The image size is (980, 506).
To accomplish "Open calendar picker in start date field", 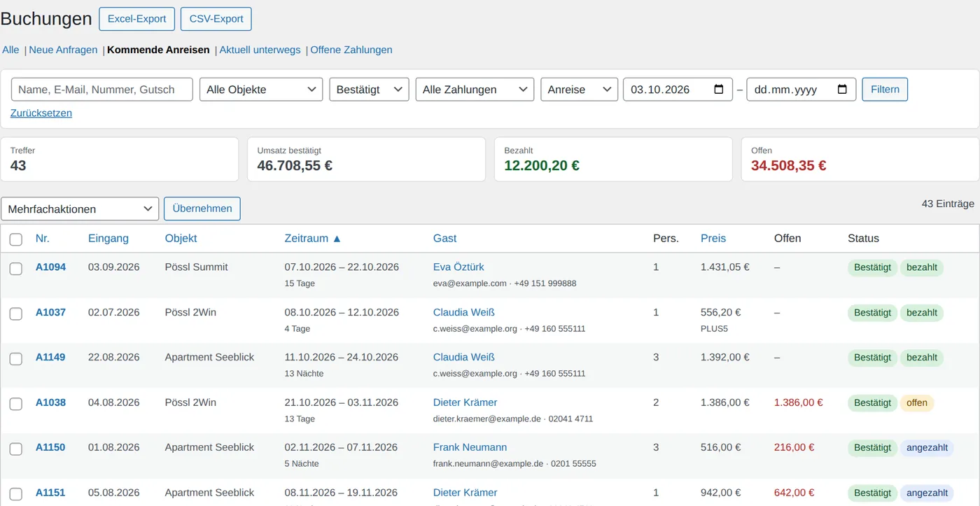I will [718, 90].
